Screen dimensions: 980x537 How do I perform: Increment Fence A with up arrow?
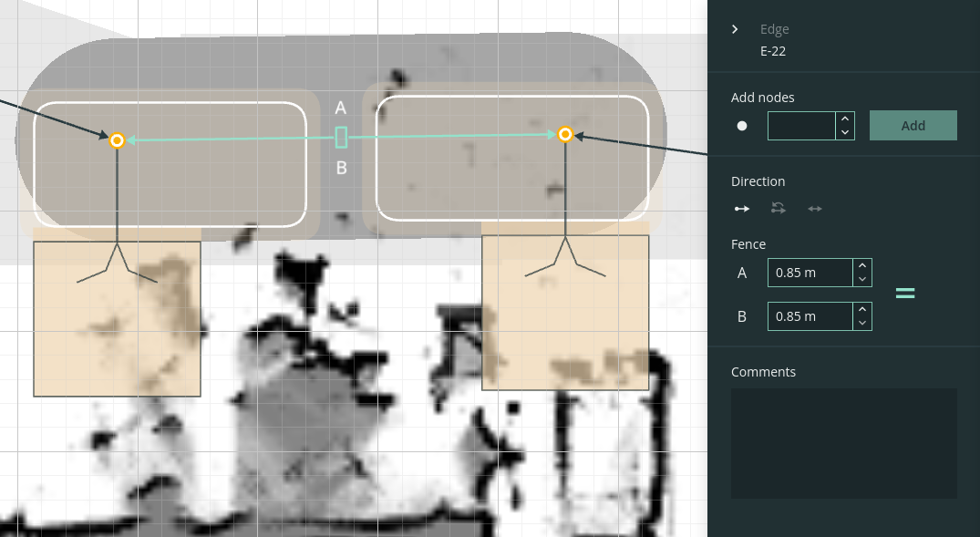(862, 265)
